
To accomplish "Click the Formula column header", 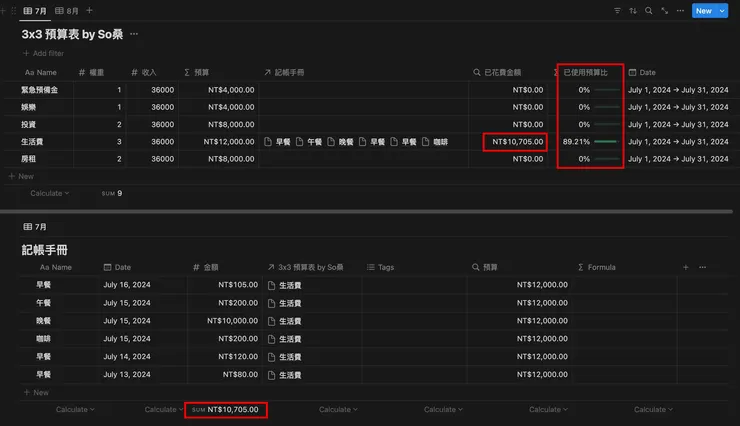I will pos(597,267).
